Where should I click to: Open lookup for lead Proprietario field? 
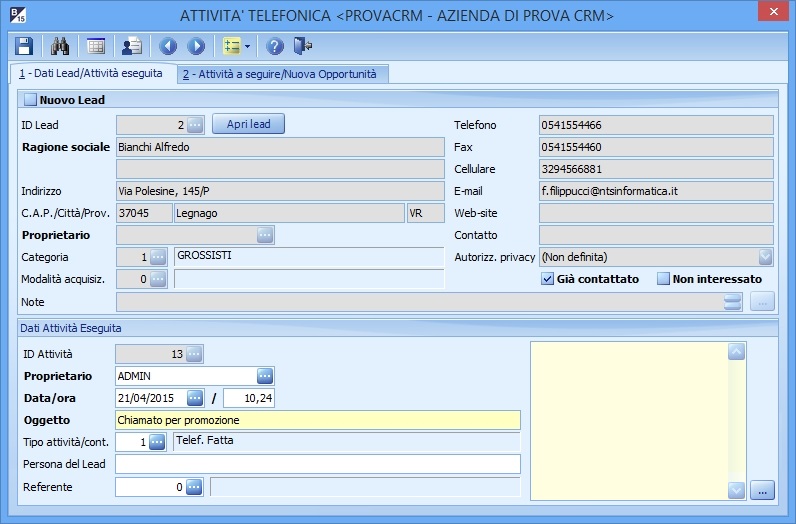tap(265, 235)
